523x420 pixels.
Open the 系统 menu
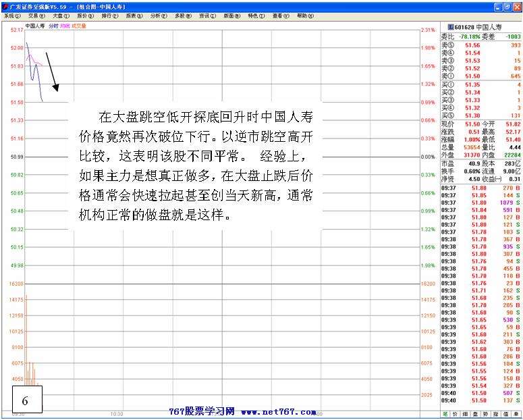point(10,16)
